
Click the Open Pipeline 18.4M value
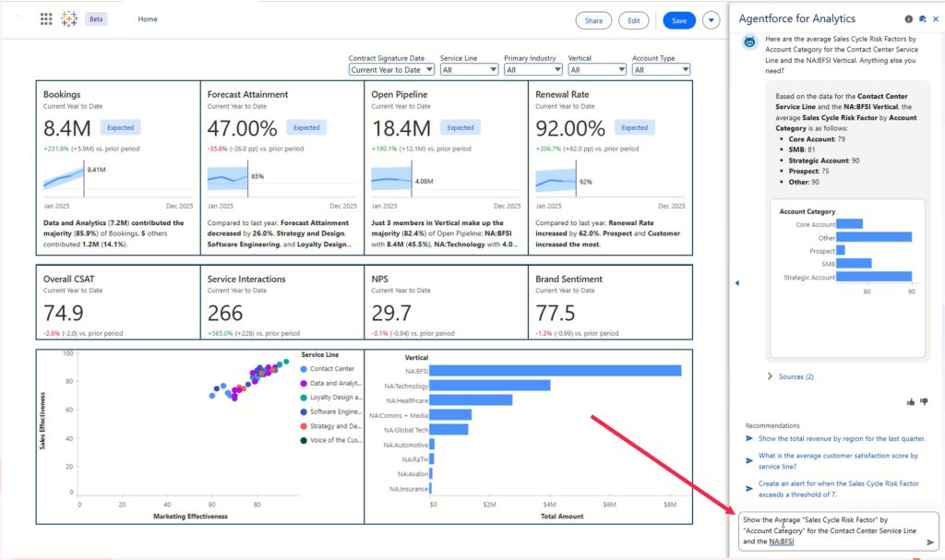tap(401, 128)
